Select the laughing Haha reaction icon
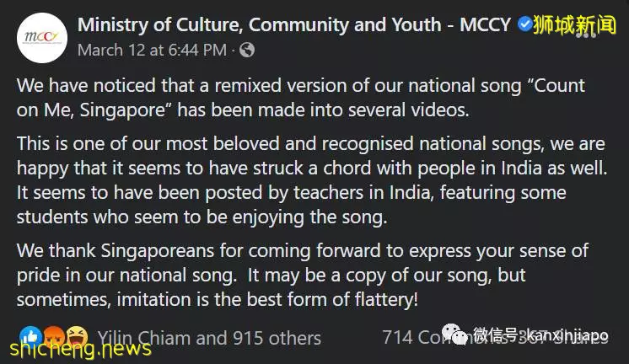Screen dimensions: 629x364 point(77,336)
